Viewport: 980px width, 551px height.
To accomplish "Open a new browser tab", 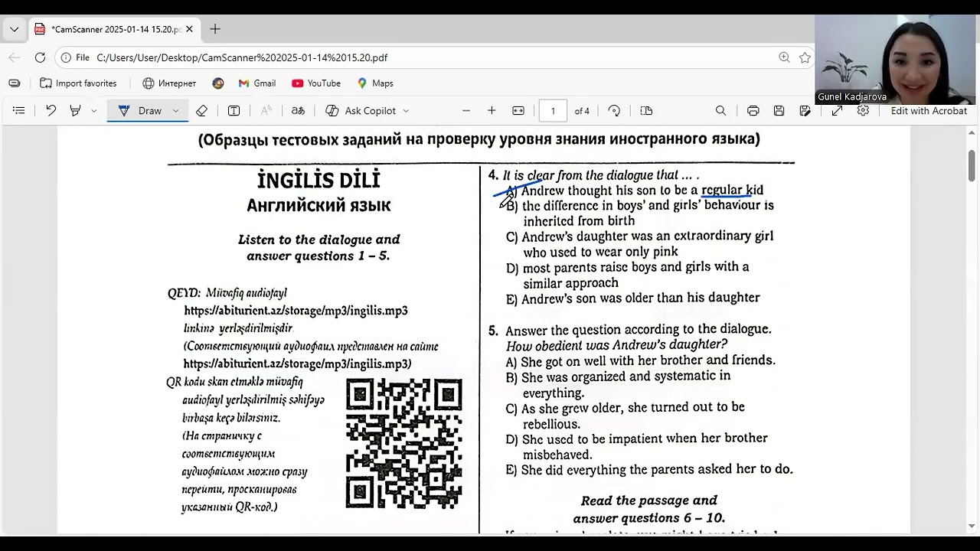I will 215,29.
